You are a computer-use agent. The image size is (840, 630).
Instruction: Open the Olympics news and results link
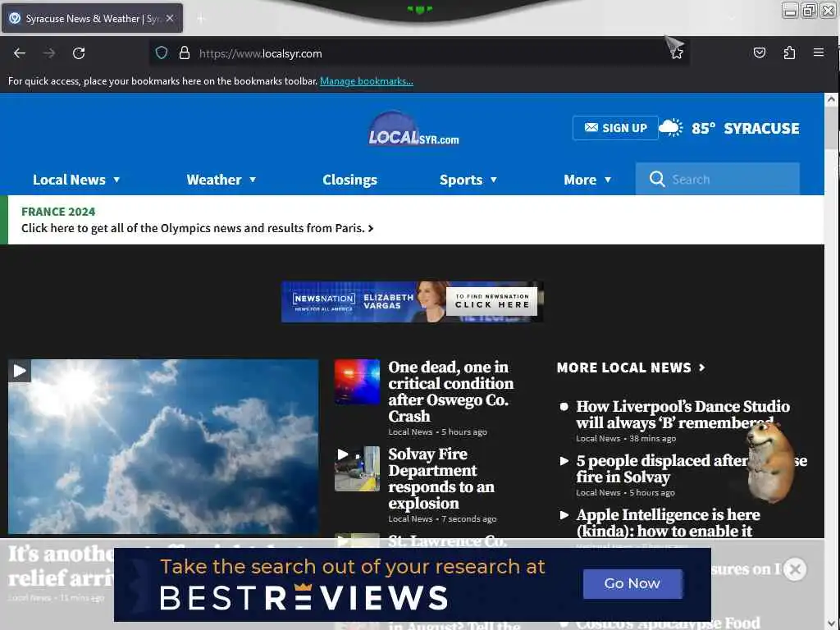197,228
